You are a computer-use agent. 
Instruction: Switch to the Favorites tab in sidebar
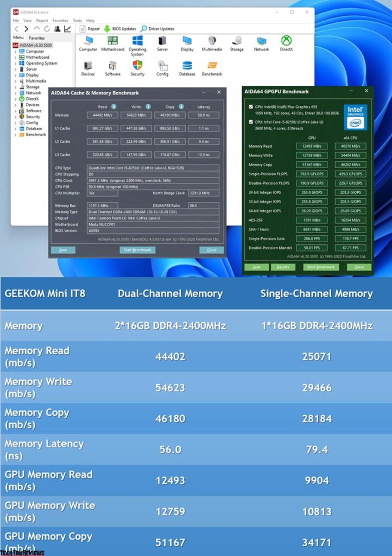[37, 38]
